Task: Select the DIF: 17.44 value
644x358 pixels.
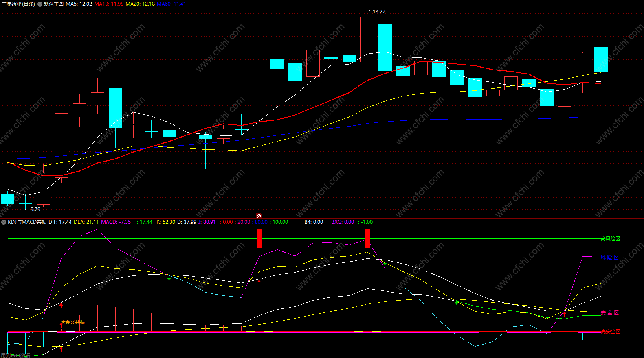Action: pyautogui.click(x=60, y=222)
